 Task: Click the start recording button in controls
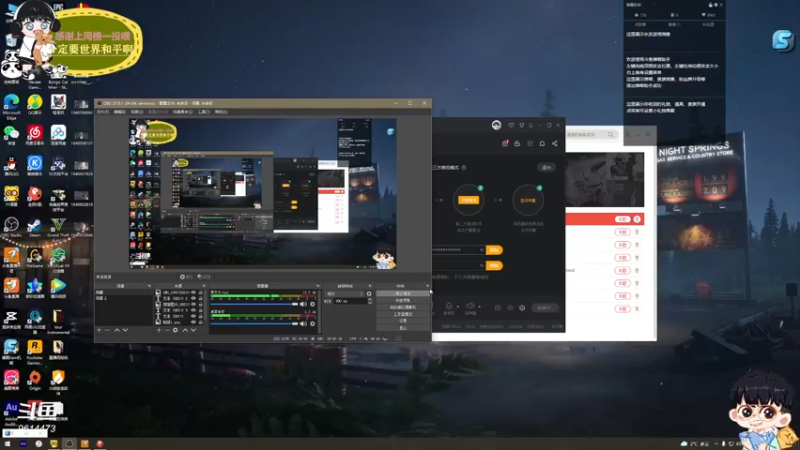(x=403, y=300)
